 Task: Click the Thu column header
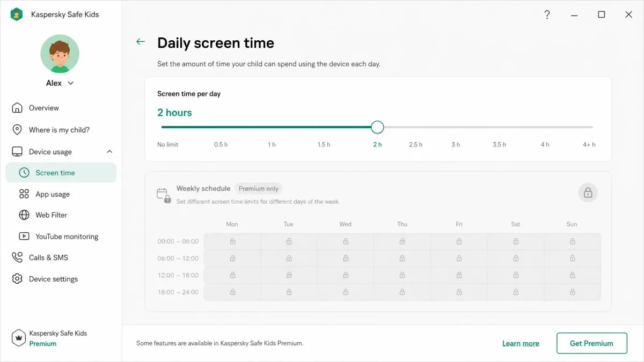point(402,224)
